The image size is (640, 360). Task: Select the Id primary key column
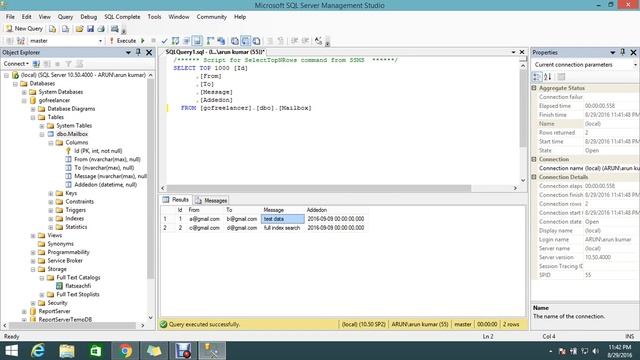pos(98,151)
